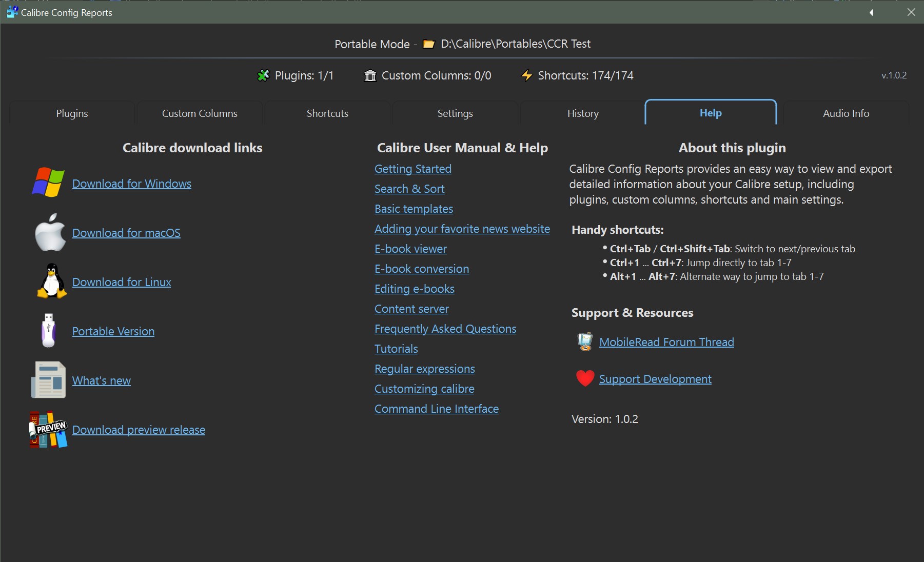
Task: Select the Custom Columns tab
Action: [x=200, y=113]
